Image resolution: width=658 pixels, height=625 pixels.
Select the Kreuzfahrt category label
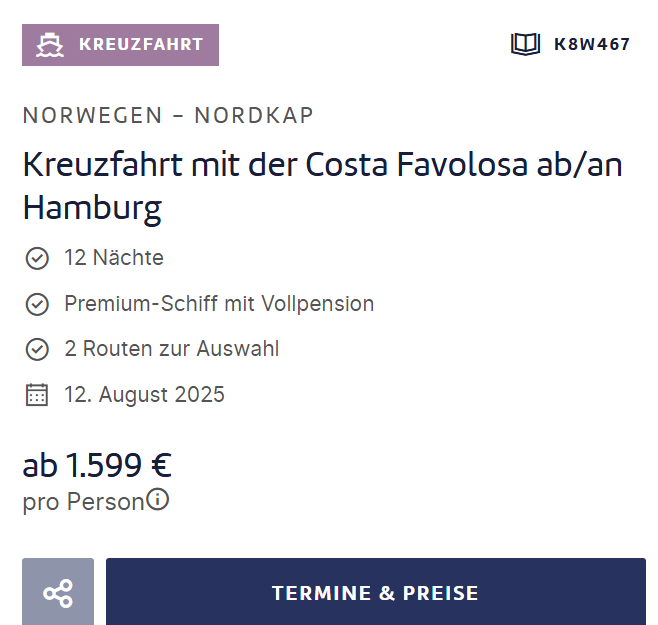[120, 44]
